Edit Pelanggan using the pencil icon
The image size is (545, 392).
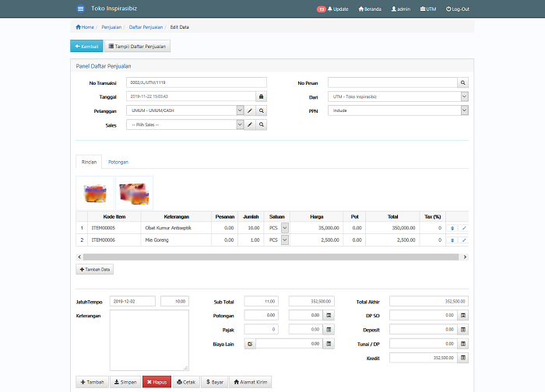(250, 110)
